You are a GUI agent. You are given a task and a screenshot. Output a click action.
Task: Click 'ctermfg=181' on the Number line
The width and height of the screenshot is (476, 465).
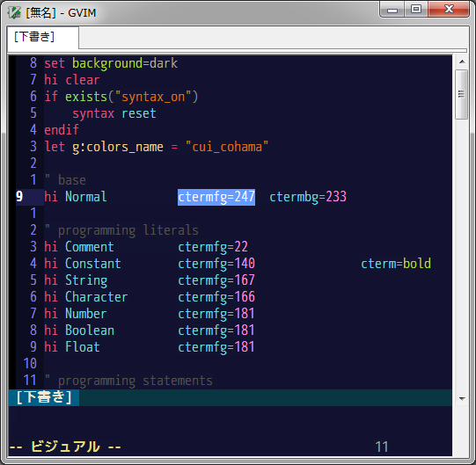coord(216,314)
